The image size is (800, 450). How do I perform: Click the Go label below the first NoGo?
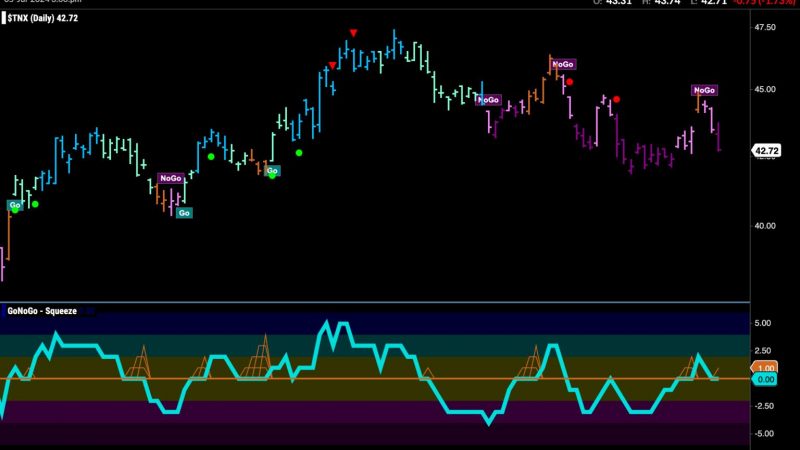[184, 213]
